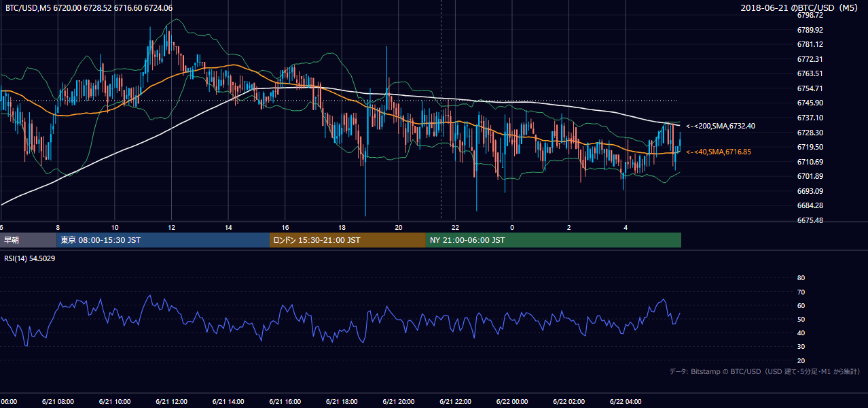Click price axis value 6684.28
The height and width of the screenshot is (408, 868).
810,205
